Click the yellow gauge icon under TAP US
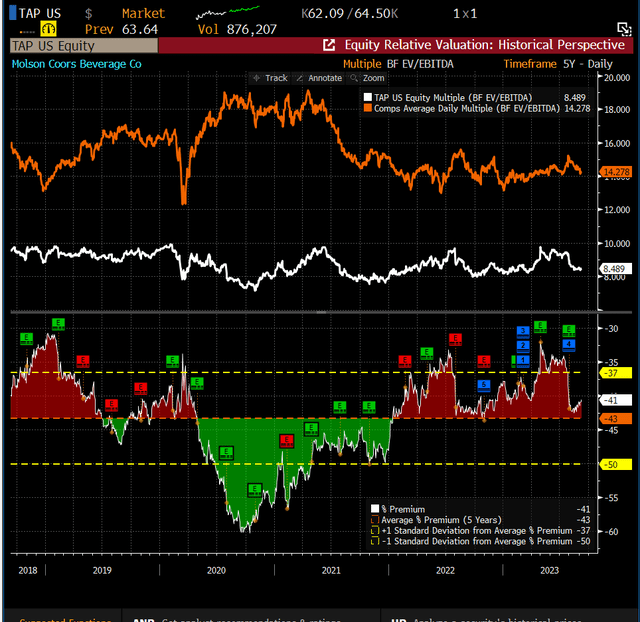Image resolution: width=640 pixels, height=622 pixels. [48, 29]
